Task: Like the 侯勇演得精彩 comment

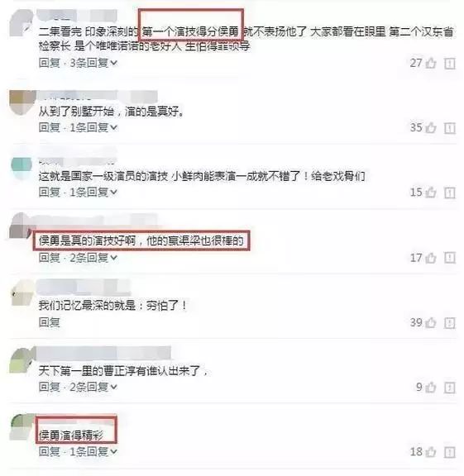Action: 431,452
